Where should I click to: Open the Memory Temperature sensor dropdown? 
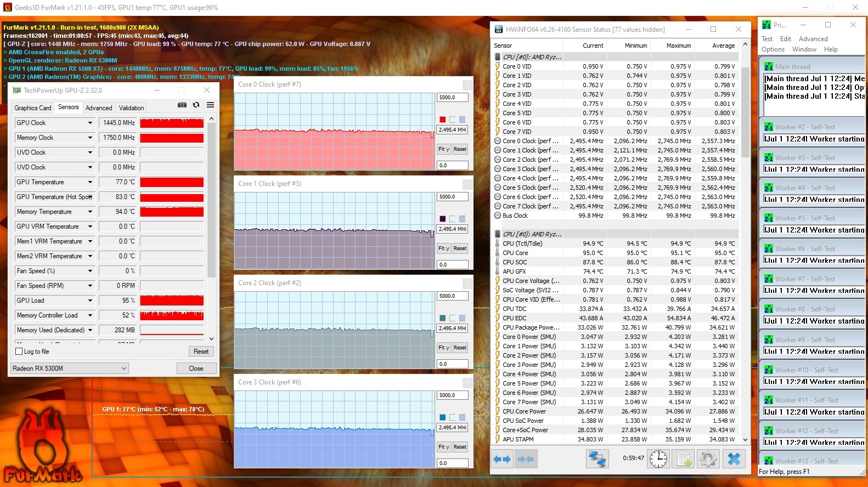[x=90, y=212]
